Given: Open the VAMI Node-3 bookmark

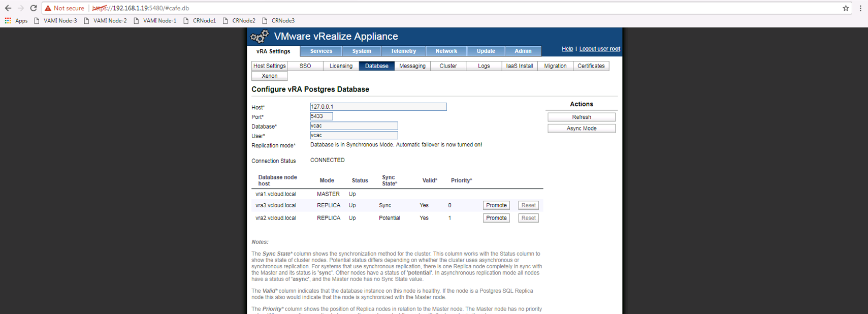Looking at the screenshot, I should point(55,21).
